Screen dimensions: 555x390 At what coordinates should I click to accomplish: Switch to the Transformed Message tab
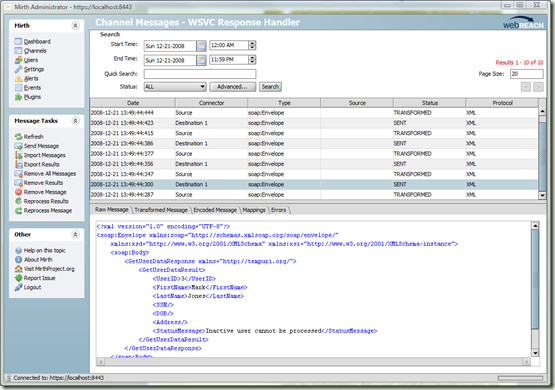[161, 210]
